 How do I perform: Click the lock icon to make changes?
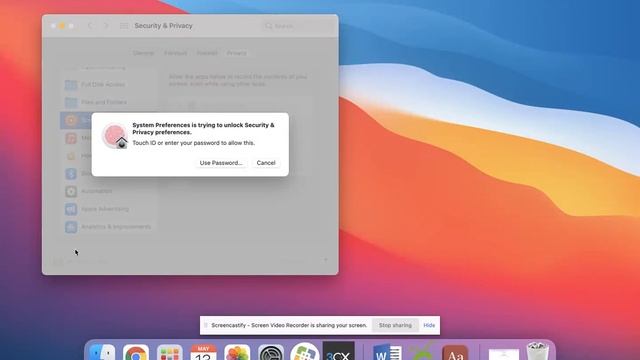[x=58, y=261]
